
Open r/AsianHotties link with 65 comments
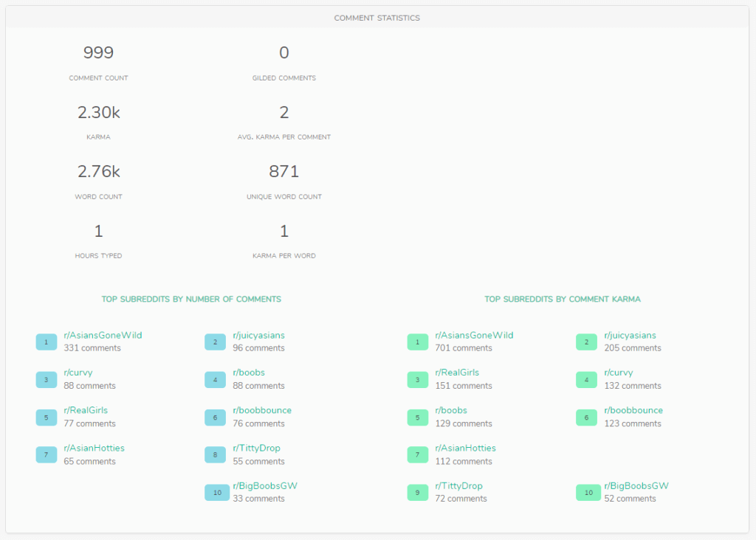(94, 448)
